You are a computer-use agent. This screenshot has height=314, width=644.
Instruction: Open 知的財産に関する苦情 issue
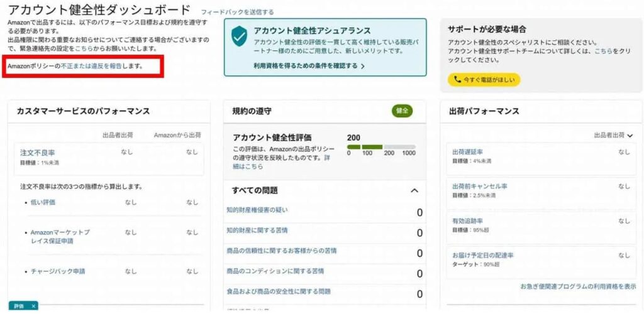click(x=257, y=230)
